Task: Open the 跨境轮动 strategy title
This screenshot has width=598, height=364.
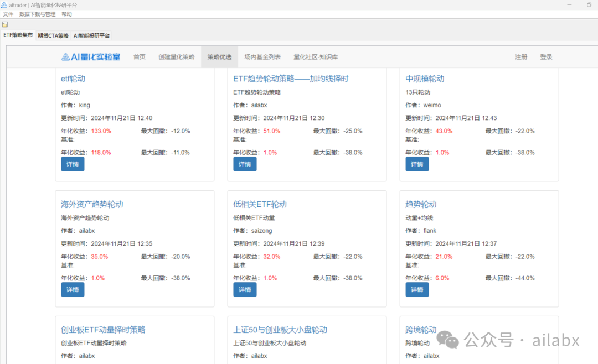Action: click(421, 330)
